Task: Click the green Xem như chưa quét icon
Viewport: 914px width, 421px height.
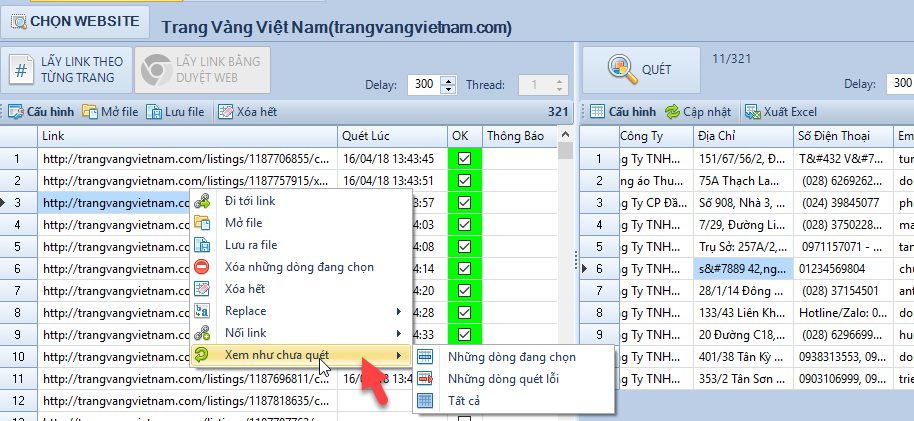Action: point(202,355)
